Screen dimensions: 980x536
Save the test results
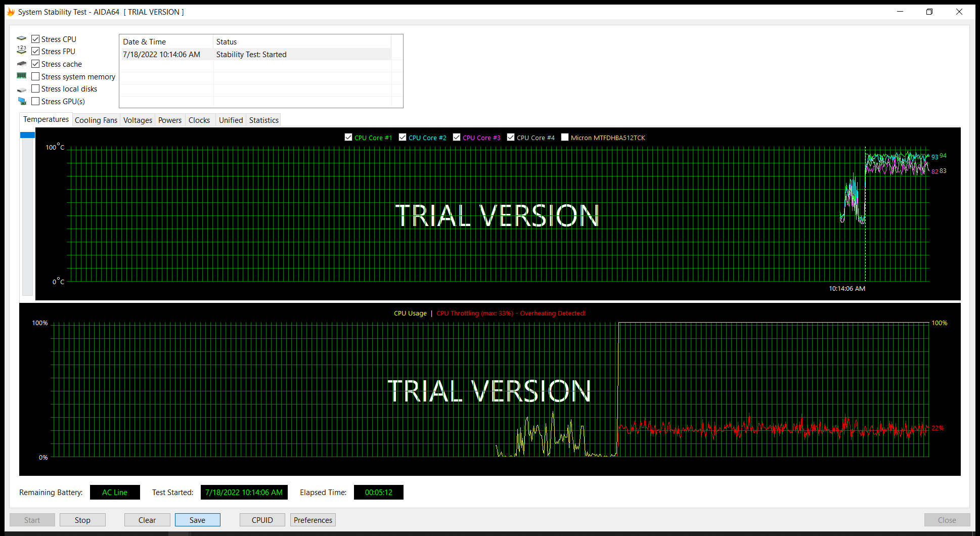(x=197, y=520)
